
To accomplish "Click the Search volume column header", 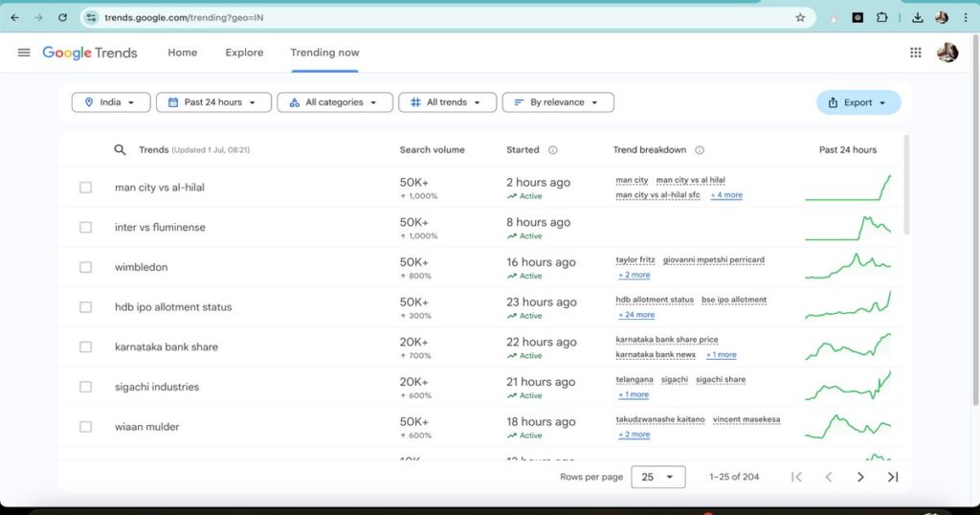I will click(432, 150).
